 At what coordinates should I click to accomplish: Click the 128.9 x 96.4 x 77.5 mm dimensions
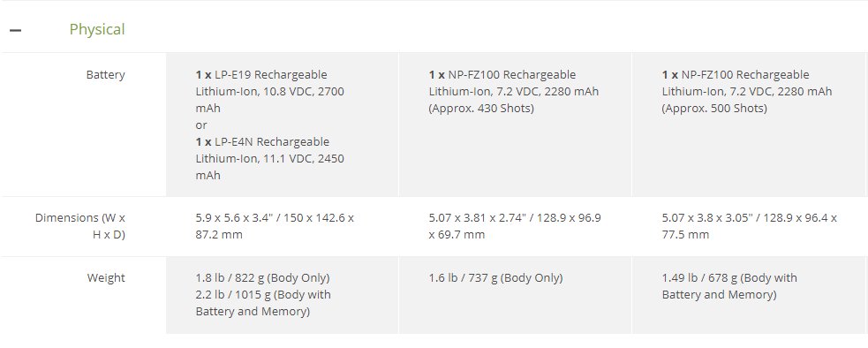click(x=750, y=226)
